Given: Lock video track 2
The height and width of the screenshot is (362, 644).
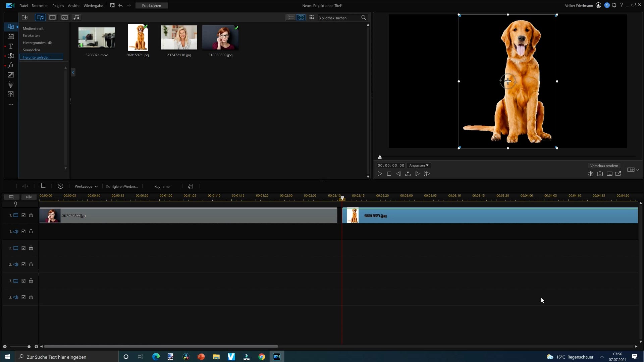Looking at the screenshot, I should pyautogui.click(x=31, y=248).
